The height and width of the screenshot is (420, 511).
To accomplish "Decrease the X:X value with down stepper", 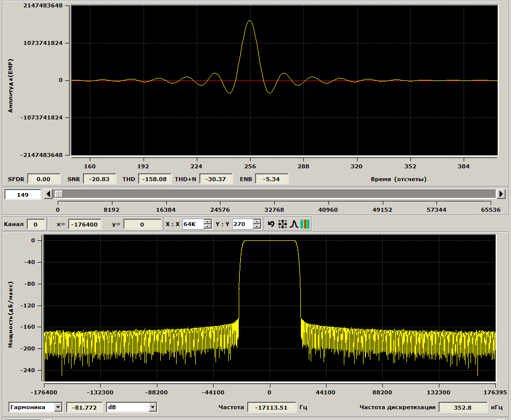I will coord(208,227).
